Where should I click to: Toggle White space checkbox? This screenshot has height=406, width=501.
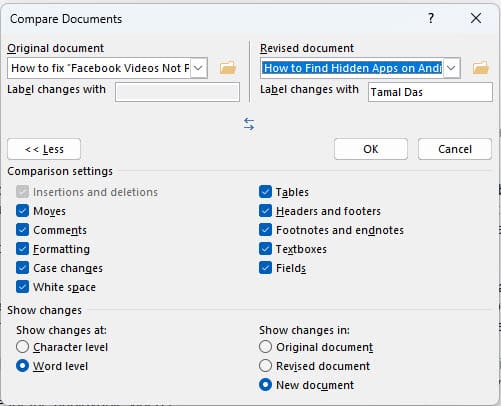(22, 287)
